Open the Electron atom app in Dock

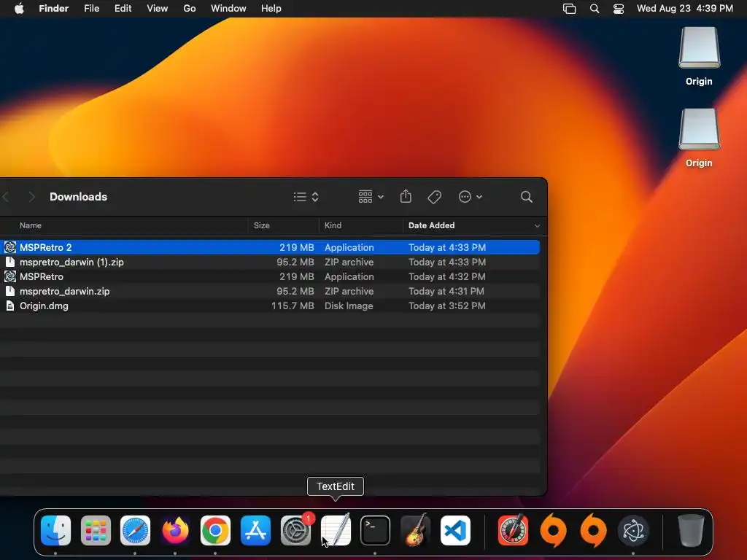(633, 531)
